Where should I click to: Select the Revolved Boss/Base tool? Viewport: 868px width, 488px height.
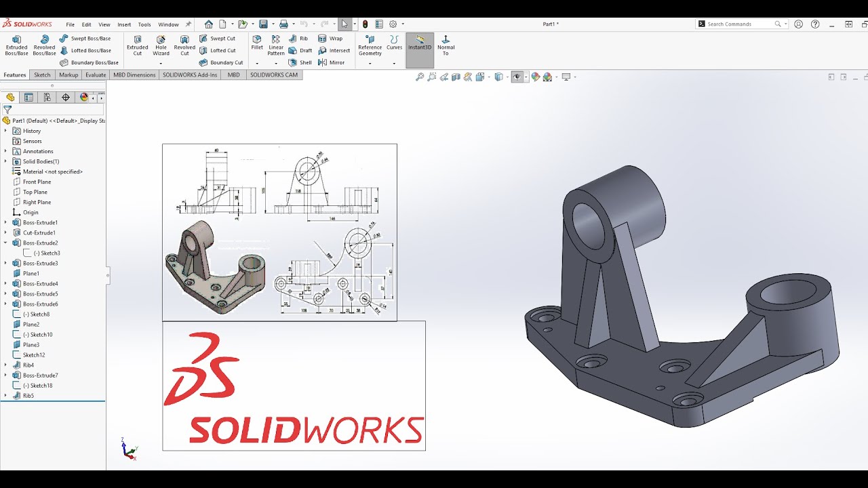coord(44,45)
